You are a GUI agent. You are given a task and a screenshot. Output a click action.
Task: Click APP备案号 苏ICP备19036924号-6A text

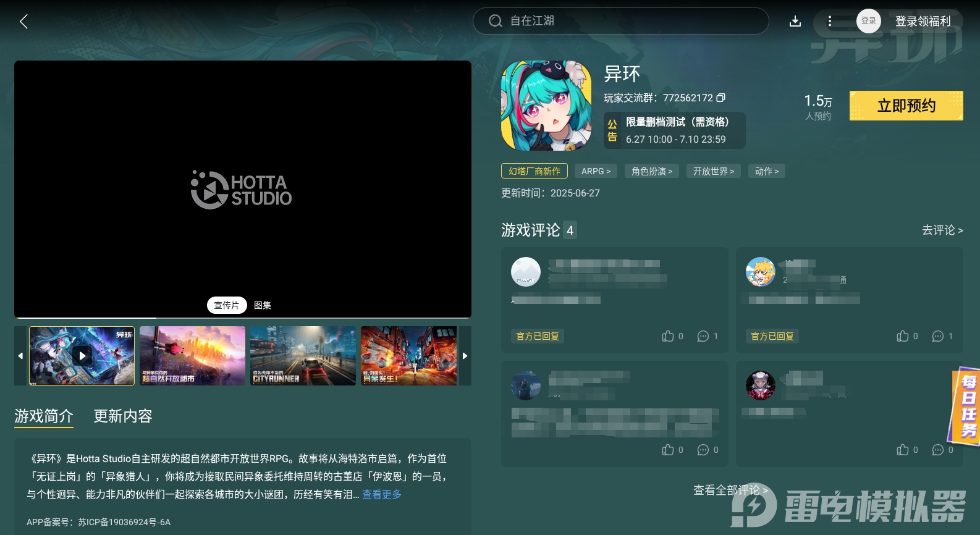[99, 522]
